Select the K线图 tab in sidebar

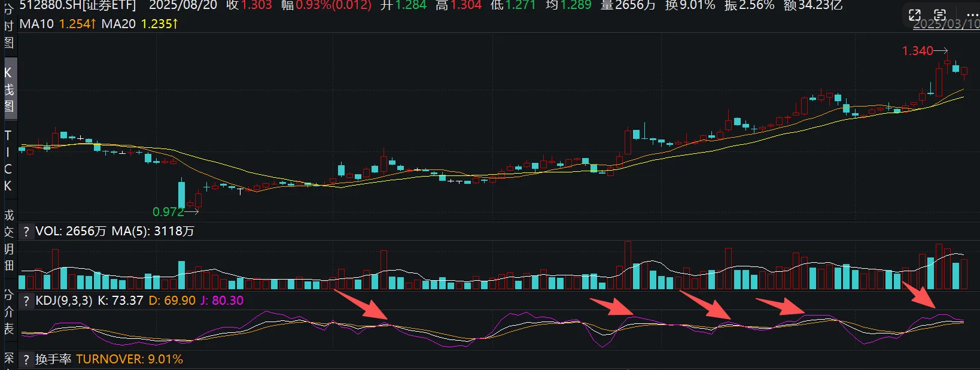[8, 89]
